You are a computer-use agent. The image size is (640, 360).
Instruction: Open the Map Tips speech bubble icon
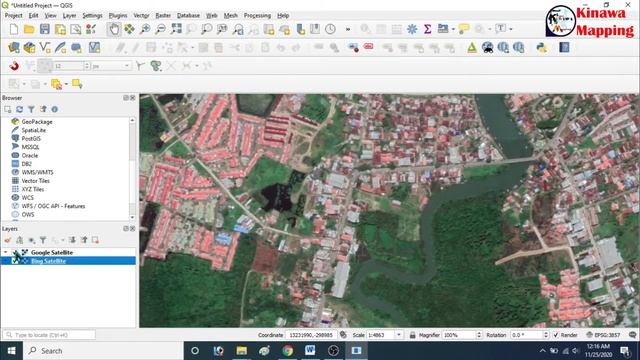coord(464,29)
